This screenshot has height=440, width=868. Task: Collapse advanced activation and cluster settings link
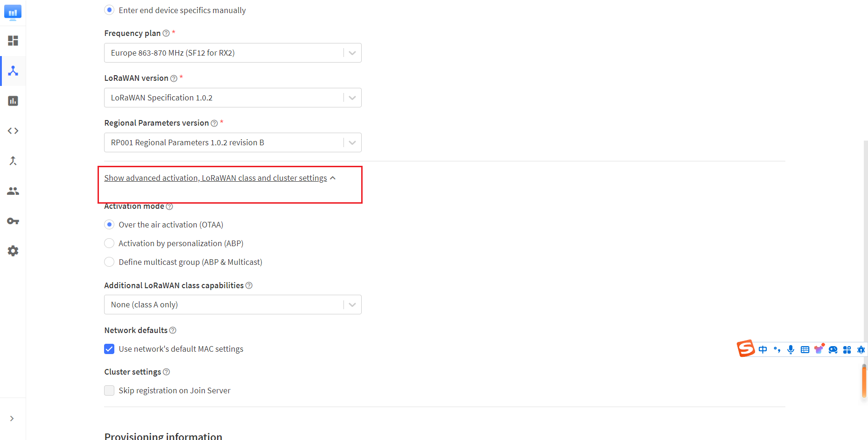216,178
